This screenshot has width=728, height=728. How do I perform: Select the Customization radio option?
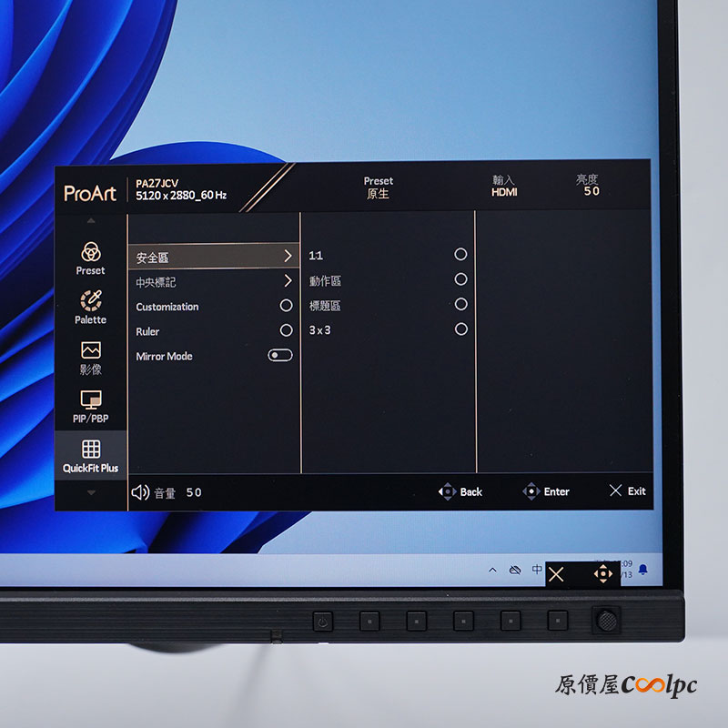pos(286,306)
